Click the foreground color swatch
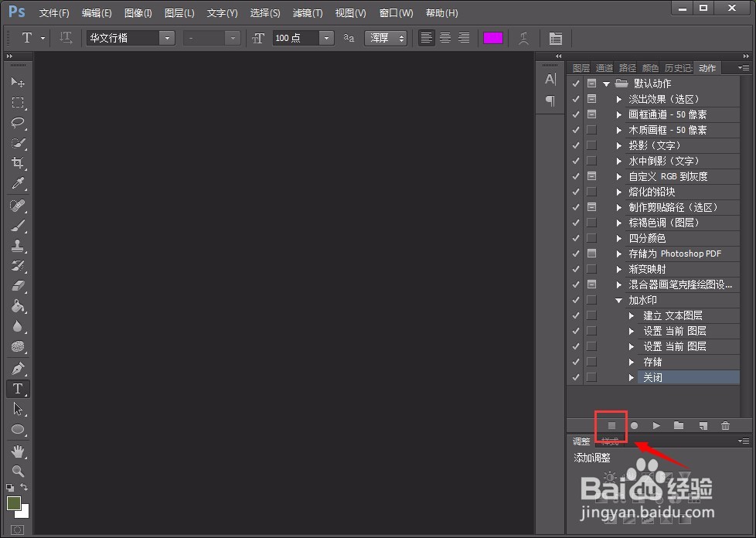This screenshot has height=538, width=756. (14, 503)
